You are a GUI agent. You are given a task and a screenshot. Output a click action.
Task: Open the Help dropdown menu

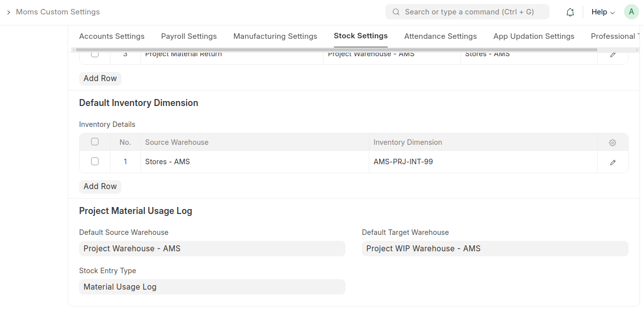[603, 12]
